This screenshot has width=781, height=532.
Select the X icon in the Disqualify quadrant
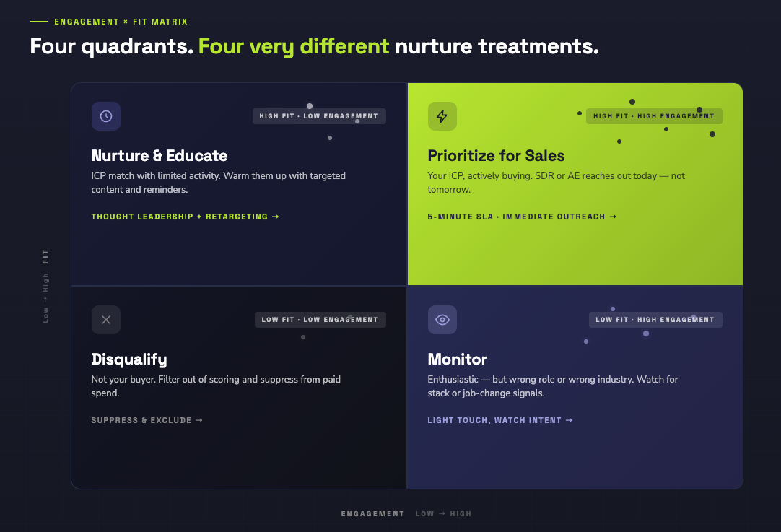pyautogui.click(x=106, y=319)
